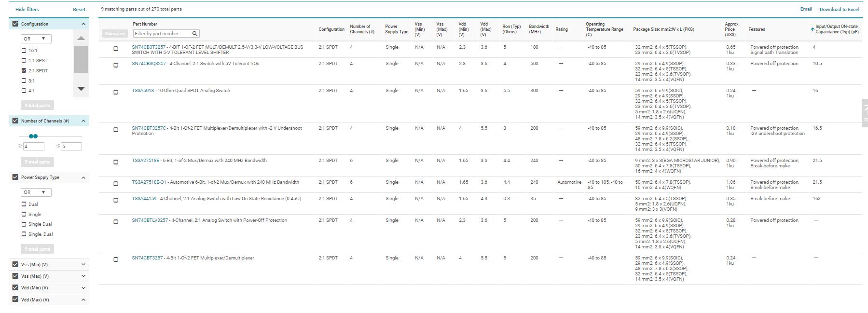This screenshot has height=313, width=868.
Task: Open the TS3A27518E part link
Action: click(145, 161)
